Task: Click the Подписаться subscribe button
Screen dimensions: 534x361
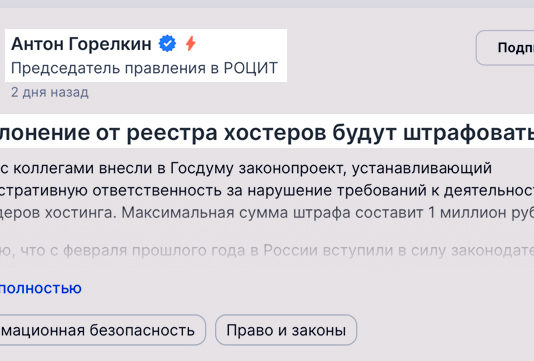Action: tap(505, 48)
